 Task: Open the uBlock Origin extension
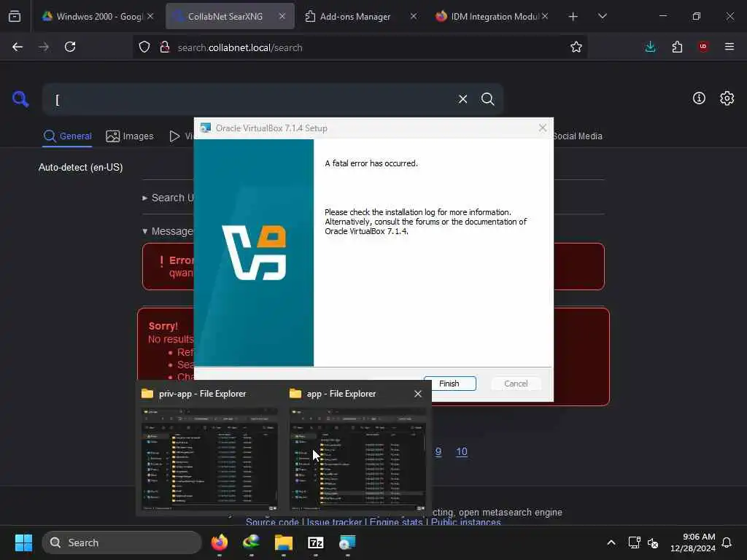[703, 47]
